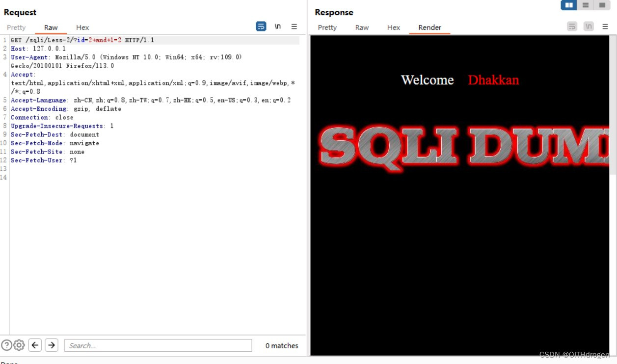Open the Request Hex tab
617x364 pixels.
coord(82,27)
